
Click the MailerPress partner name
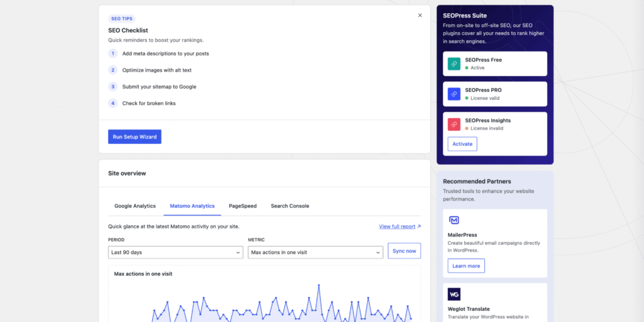point(462,235)
